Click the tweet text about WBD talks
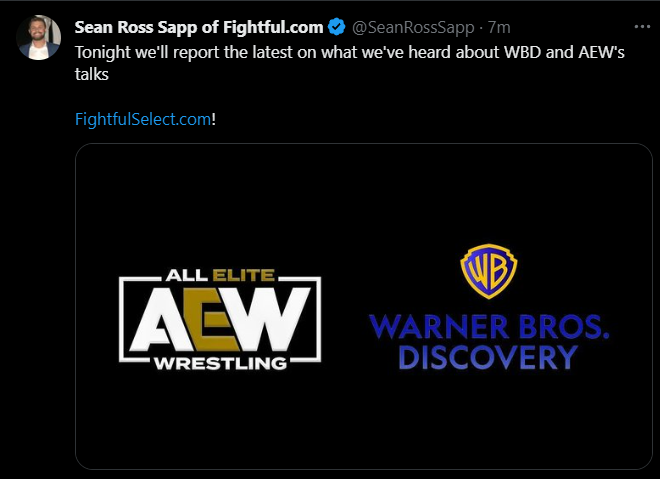 (349, 63)
